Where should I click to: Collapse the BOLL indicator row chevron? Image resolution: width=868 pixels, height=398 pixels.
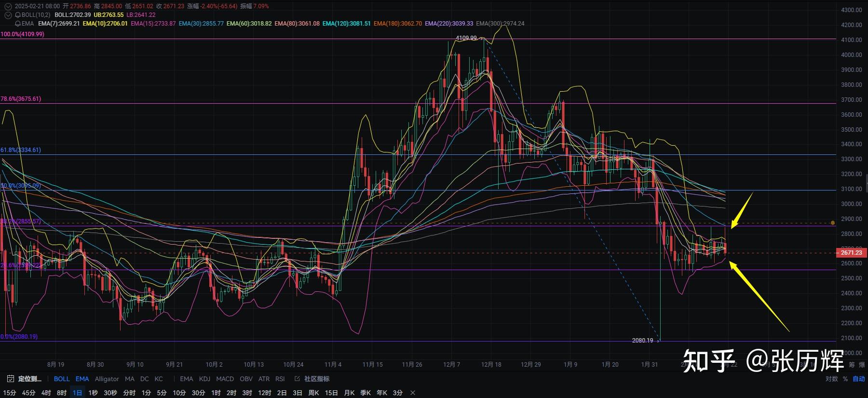[7, 15]
